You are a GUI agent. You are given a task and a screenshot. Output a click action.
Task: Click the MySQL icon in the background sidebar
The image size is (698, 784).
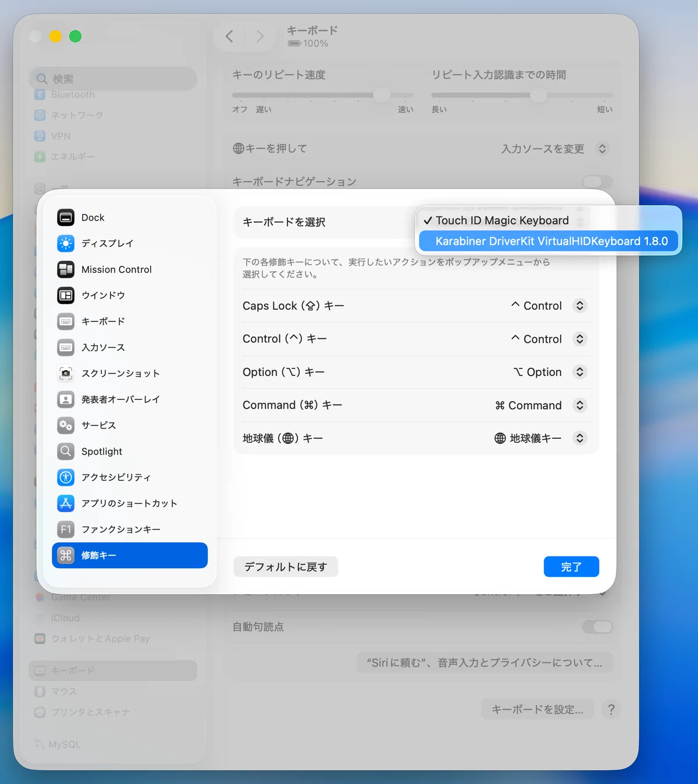coord(40,744)
